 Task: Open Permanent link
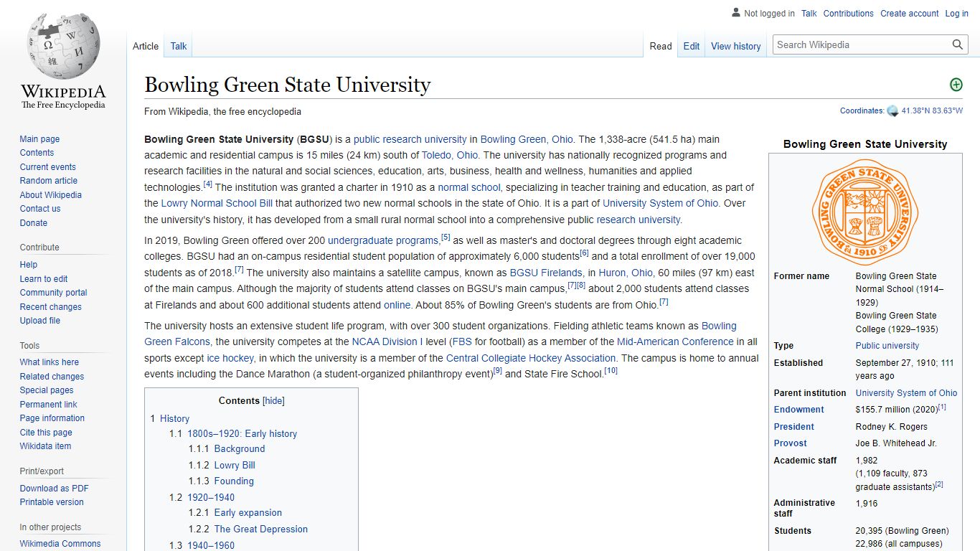(x=48, y=405)
